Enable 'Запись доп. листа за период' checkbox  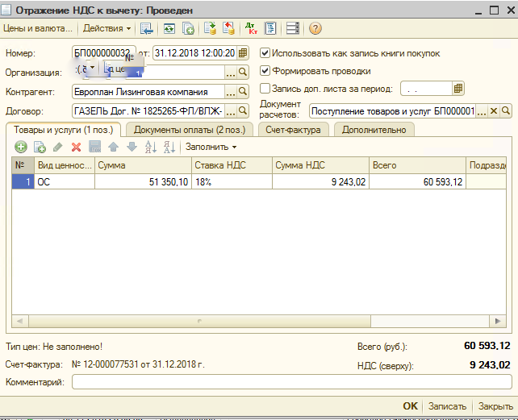[x=265, y=89]
